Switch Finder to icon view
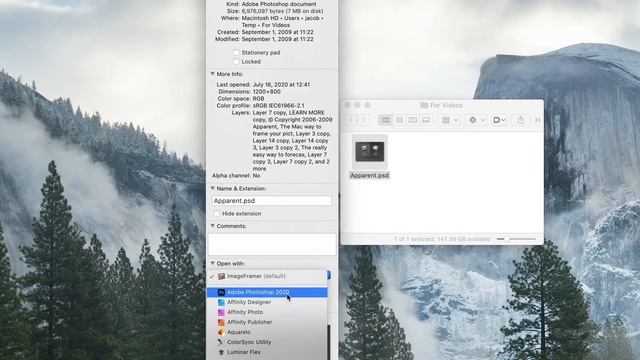Image resolution: width=640 pixels, height=360 pixels. pyautogui.click(x=385, y=120)
